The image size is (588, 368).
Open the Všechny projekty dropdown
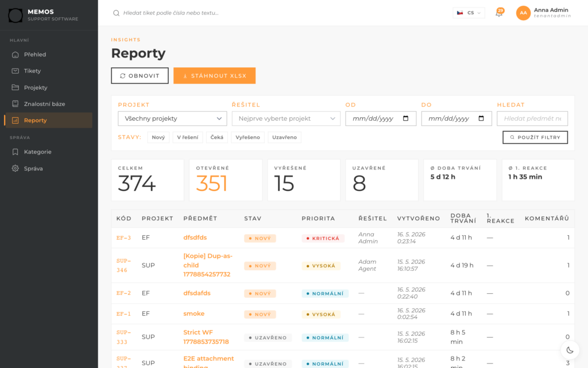pyautogui.click(x=172, y=118)
